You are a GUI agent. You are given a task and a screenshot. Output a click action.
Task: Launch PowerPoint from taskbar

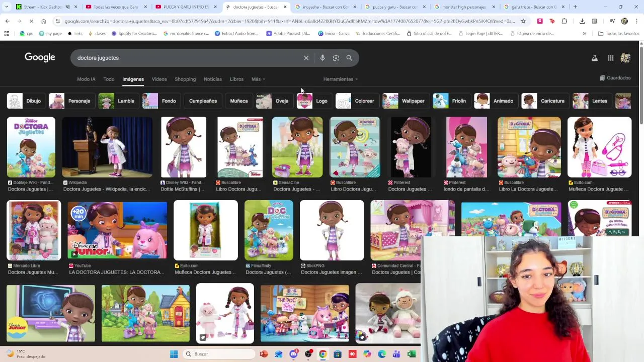tap(264, 354)
